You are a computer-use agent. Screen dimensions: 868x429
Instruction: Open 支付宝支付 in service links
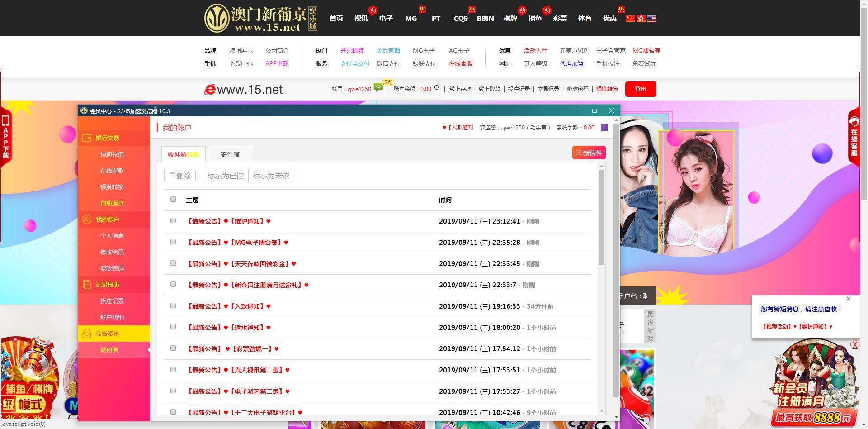355,63
